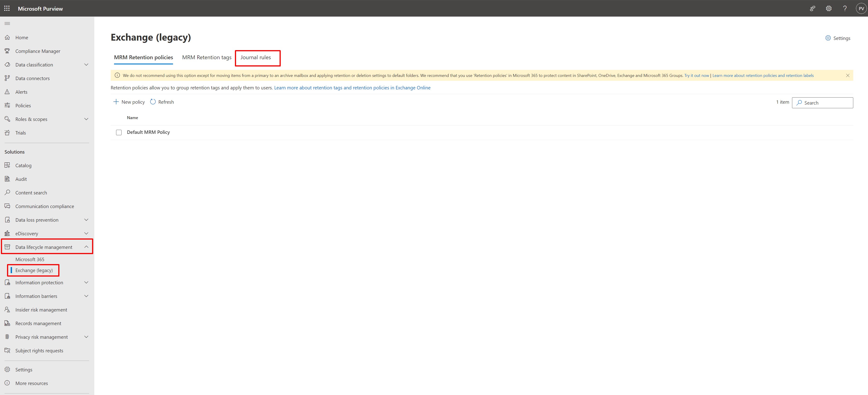The width and height of the screenshot is (868, 395).
Task: Open More resources in the sidebar
Action: (x=32, y=383)
